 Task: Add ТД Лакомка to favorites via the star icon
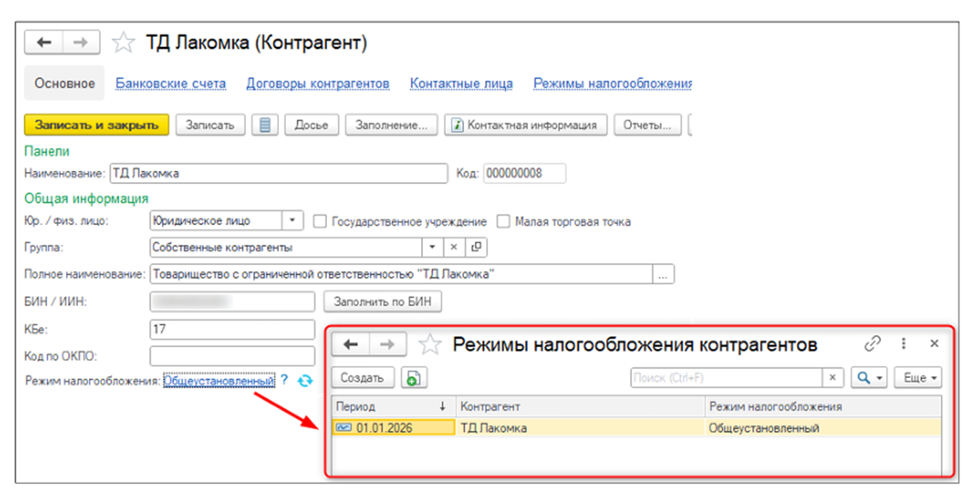[x=123, y=43]
